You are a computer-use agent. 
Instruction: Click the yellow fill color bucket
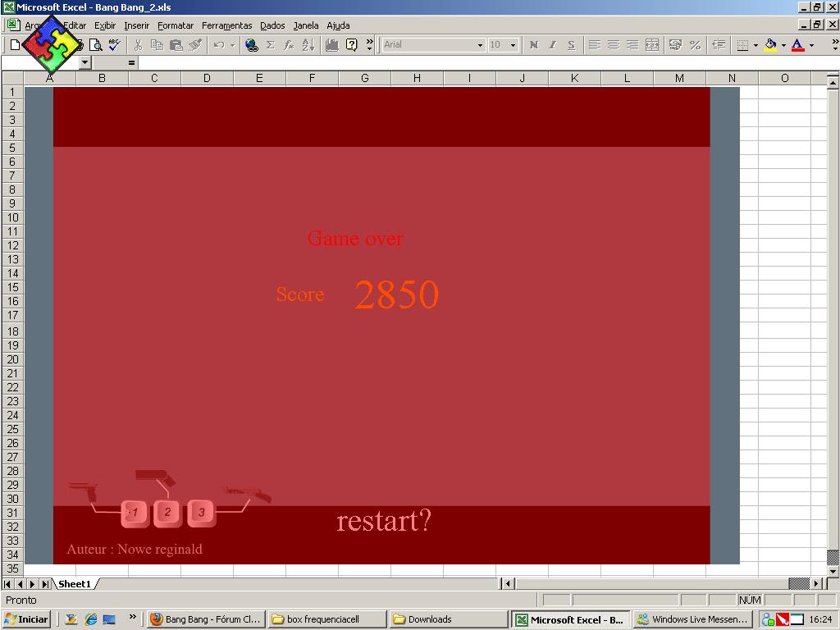click(769, 45)
